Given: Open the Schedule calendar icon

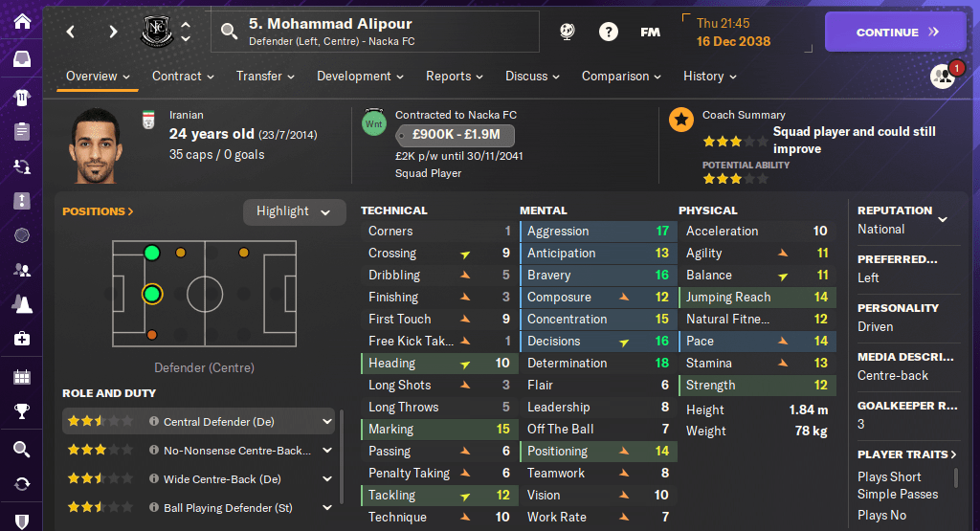Looking at the screenshot, I should tap(21, 376).
